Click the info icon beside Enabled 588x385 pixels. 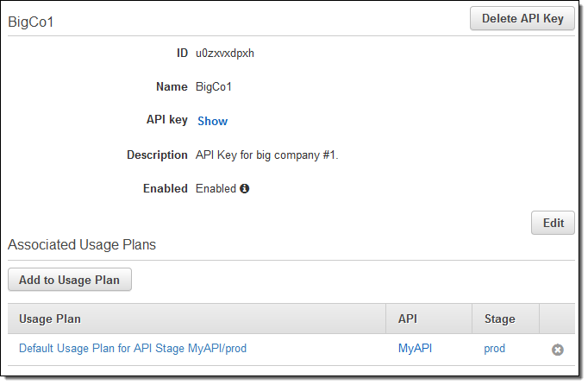pyautogui.click(x=245, y=188)
